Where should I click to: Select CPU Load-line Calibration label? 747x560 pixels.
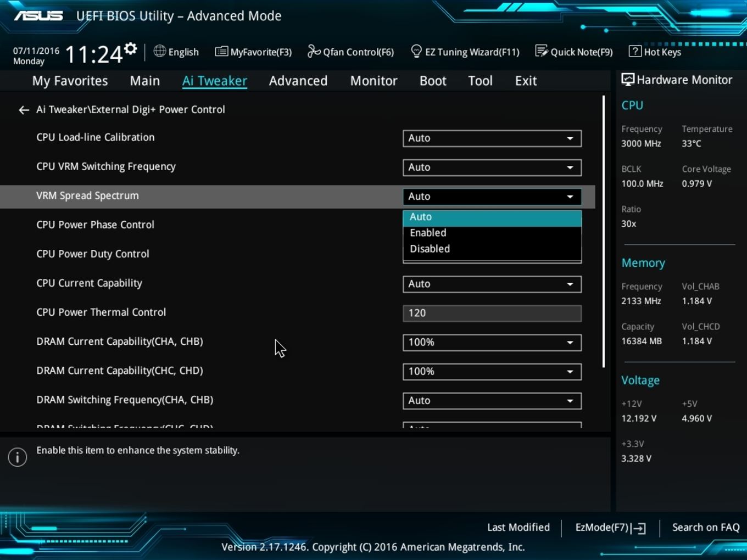(x=96, y=137)
